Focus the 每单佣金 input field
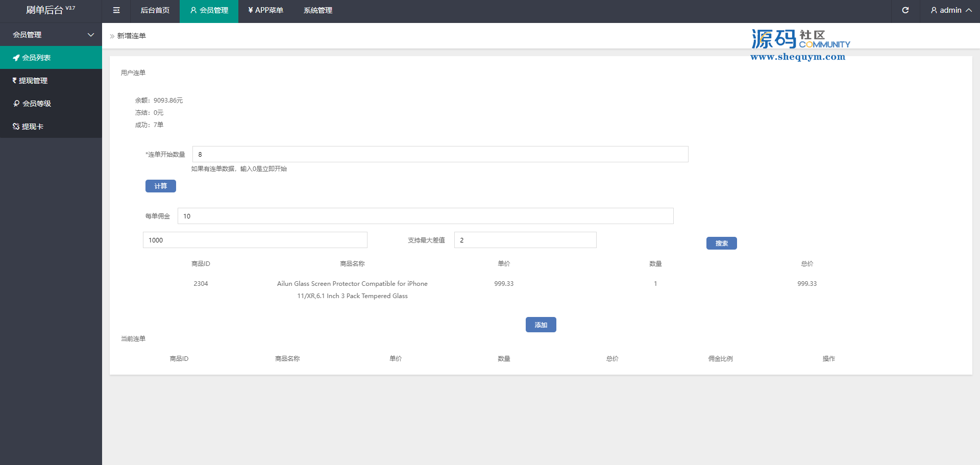The width and height of the screenshot is (980, 465). [426, 216]
